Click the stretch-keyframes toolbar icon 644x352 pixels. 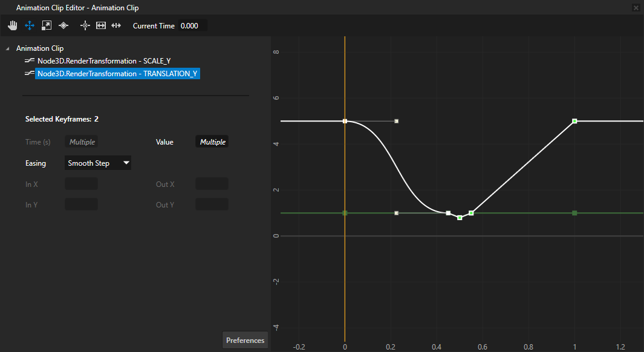pyautogui.click(x=115, y=25)
